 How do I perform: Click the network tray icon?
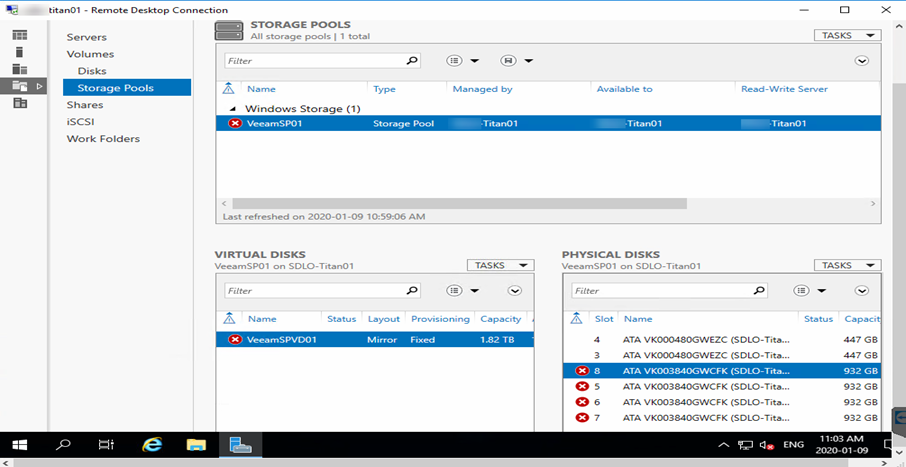pos(745,445)
